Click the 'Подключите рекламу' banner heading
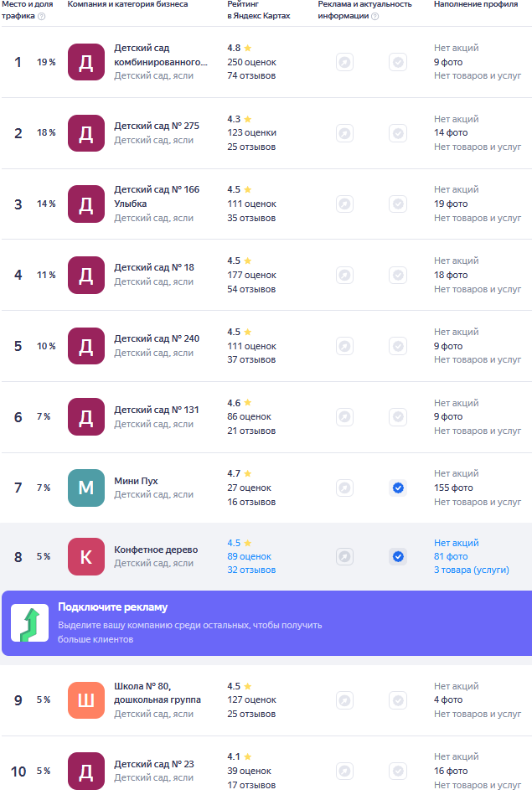Viewport: 532px width, 800px height. click(x=113, y=607)
